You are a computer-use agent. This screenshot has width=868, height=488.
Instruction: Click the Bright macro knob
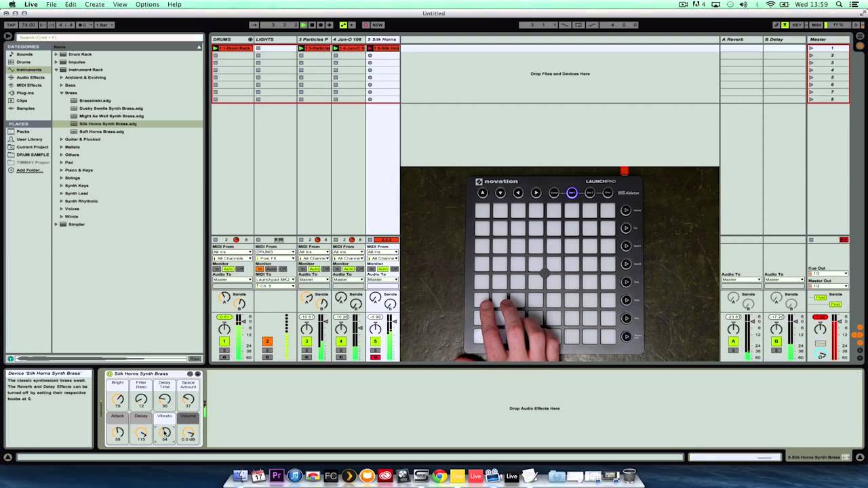(x=118, y=399)
